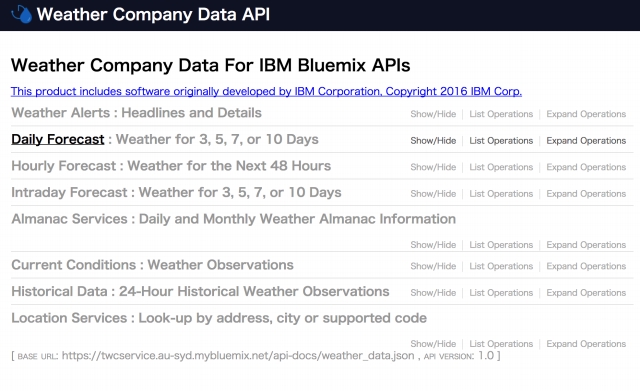
Task: Open the Daily Forecast section heading
Action: 58,139
